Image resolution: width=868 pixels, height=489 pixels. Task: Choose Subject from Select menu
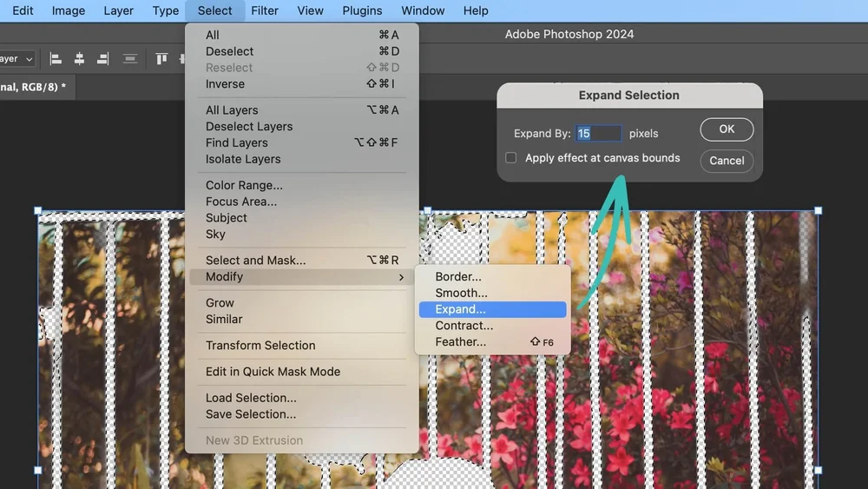pos(302,218)
